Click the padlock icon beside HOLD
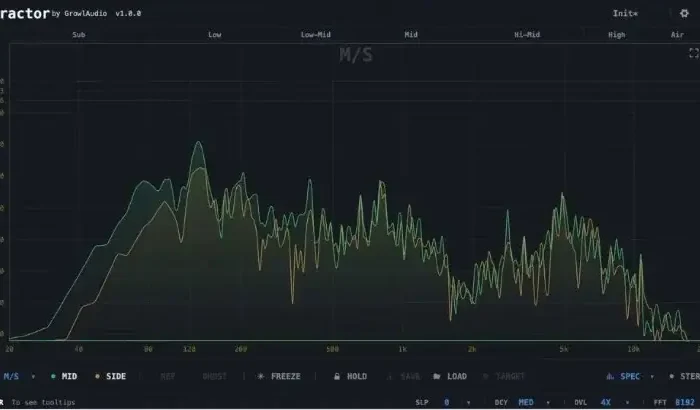This screenshot has height=410, width=700. click(337, 377)
